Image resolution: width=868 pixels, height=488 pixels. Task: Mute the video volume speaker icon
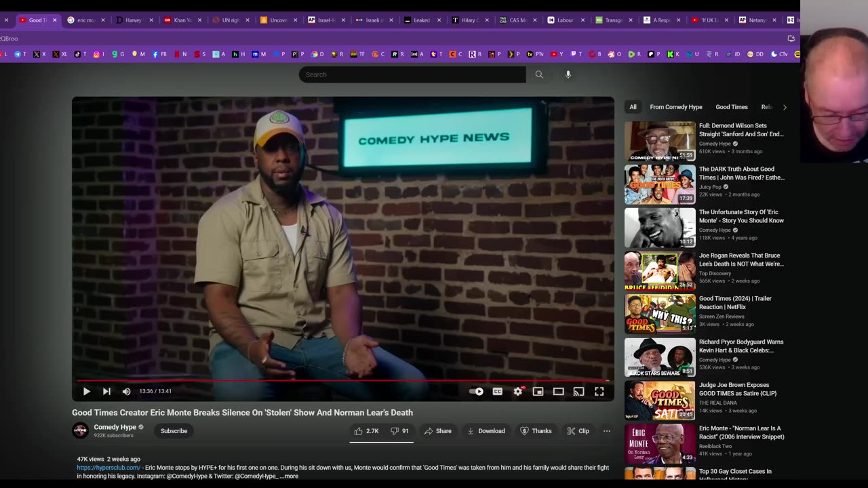click(x=126, y=391)
